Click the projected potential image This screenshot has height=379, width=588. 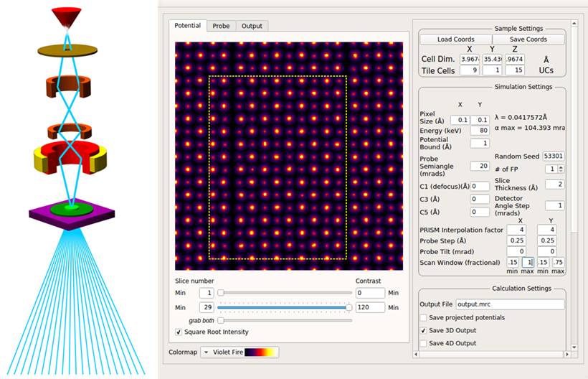[x=289, y=156]
